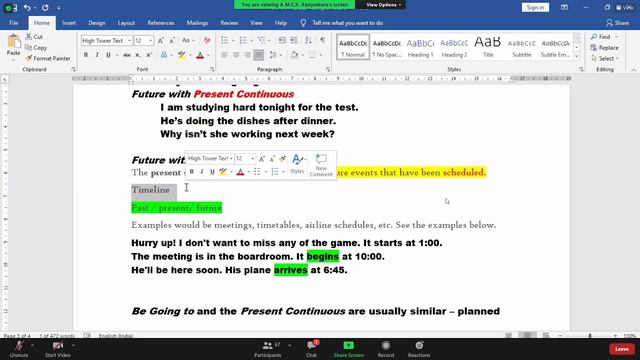Expand the Styles gallery more arrow
Viewport: 640px width, 360px height.
(x=576, y=57)
